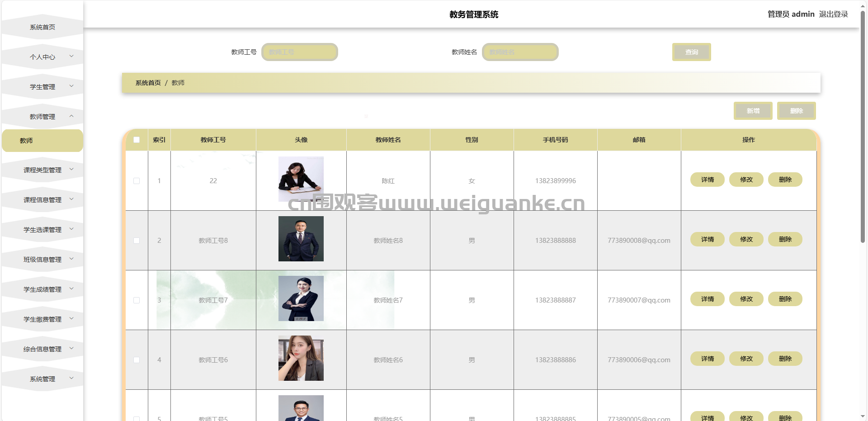
Task: Open 教师姓名7's avatar photo
Action: coord(301,298)
